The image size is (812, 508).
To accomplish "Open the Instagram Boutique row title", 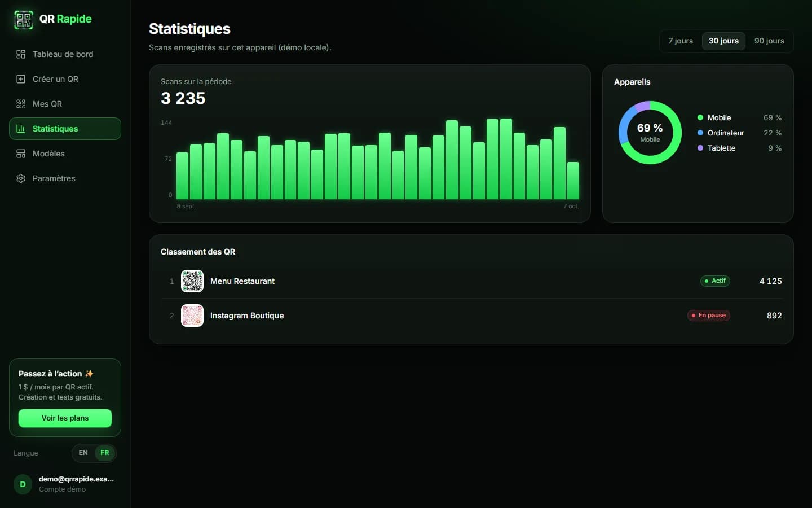I will tap(247, 316).
